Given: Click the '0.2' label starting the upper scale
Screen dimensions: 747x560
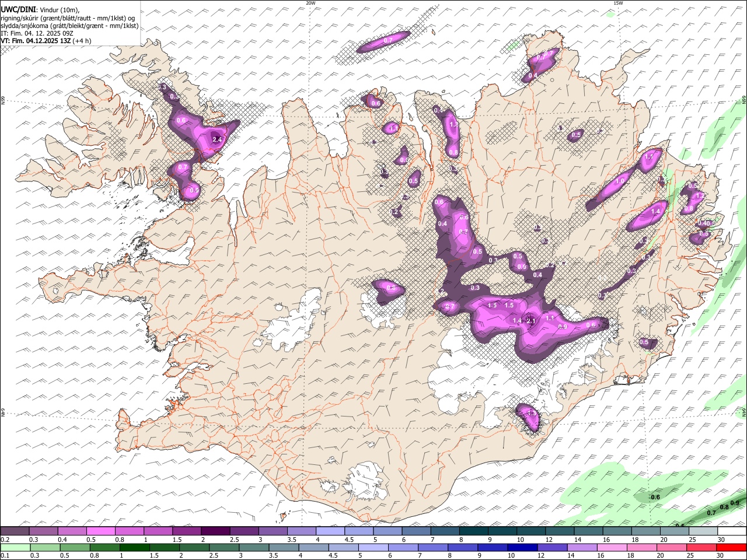Looking at the screenshot, I should 5,540.
